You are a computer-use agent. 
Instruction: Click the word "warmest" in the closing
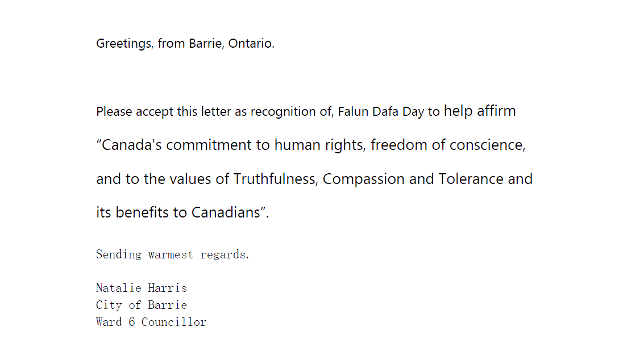coord(171,254)
